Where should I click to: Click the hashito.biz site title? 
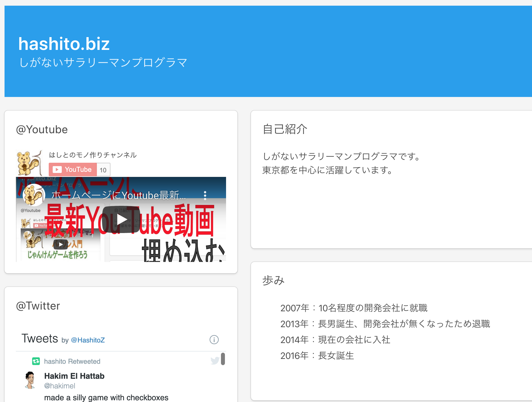pyautogui.click(x=64, y=44)
